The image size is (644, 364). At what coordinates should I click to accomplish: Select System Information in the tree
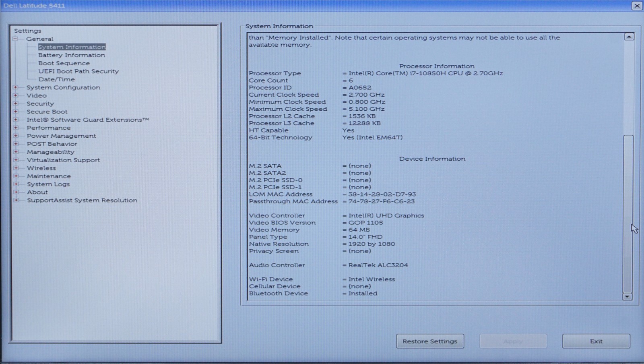(x=72, y=47)
